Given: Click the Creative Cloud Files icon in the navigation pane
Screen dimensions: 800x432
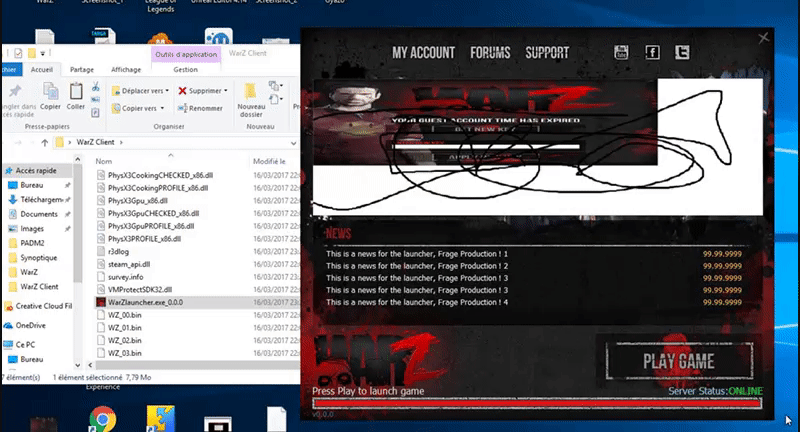Looking at the screenshot, I should [8, 307].
